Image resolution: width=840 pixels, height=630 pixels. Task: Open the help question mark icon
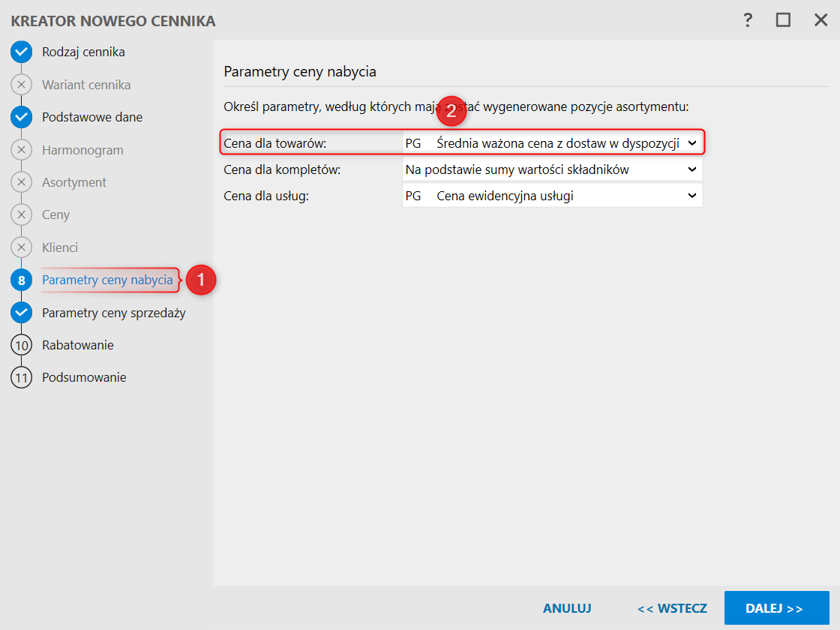(x=748, y=20)
